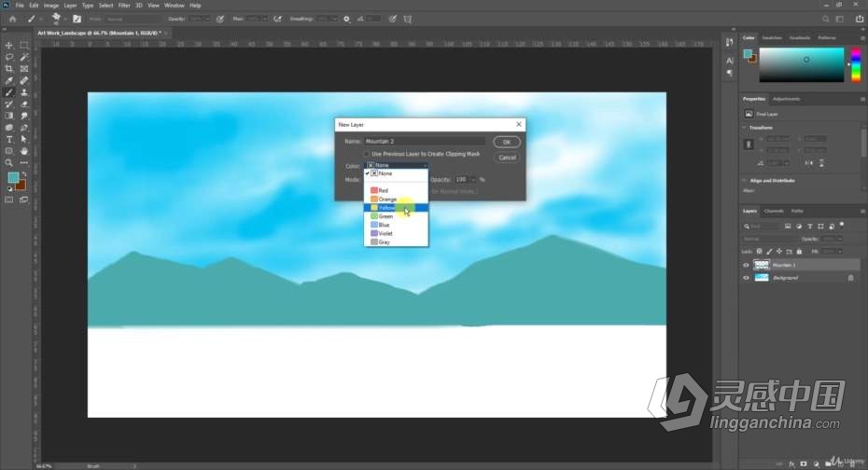Open the Color dropdown in New Layer dialog
This screenshot has width=868, height=470.
[x=397, y=165]
